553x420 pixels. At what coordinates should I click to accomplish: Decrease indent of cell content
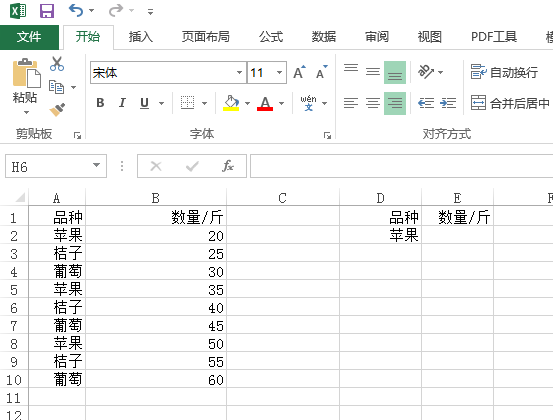tap(426, 103)
